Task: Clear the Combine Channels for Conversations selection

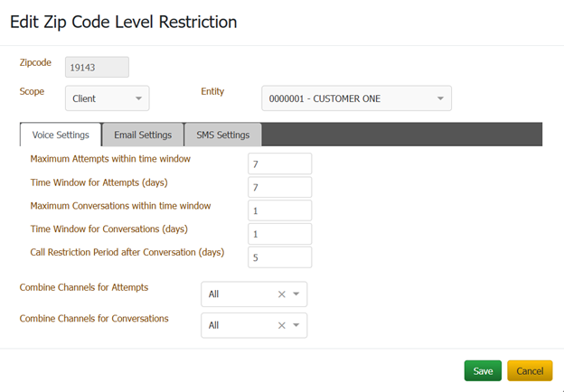Action: [281, 325]
